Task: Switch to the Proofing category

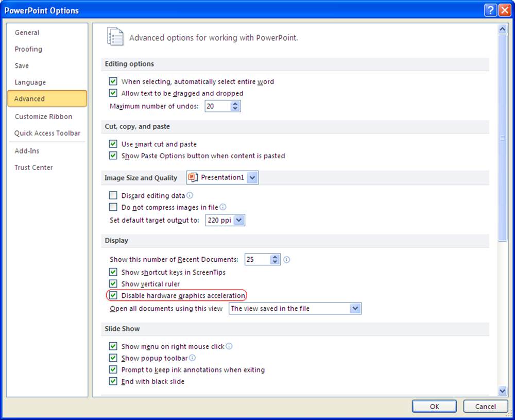Action: [28, 49]
